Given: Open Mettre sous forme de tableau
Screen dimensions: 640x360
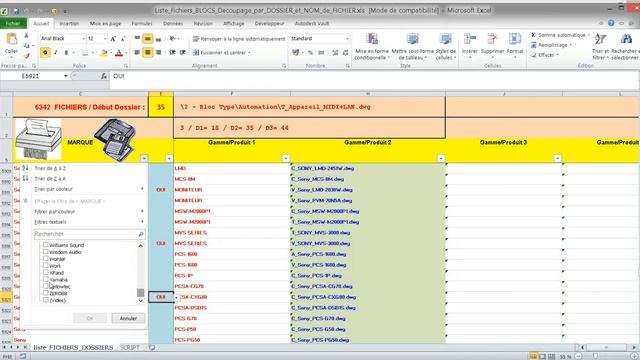Looking at the screenshot, I should pyautogui.click(x=413, y=47).
